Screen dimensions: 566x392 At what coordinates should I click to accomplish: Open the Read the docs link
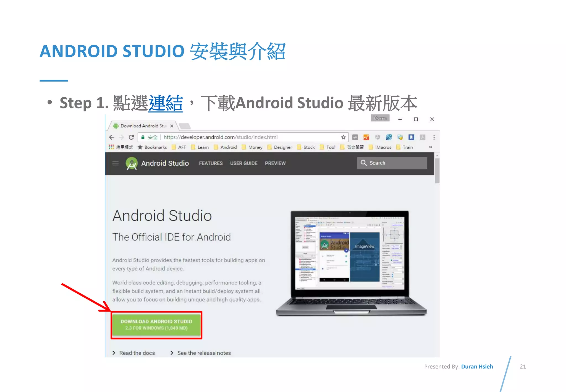click(134, 353)
